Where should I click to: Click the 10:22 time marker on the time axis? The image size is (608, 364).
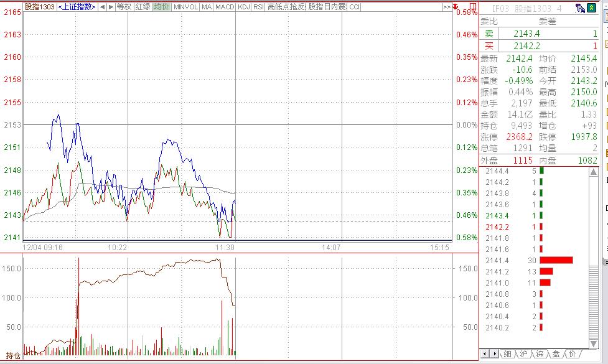(x=117, y=247)
